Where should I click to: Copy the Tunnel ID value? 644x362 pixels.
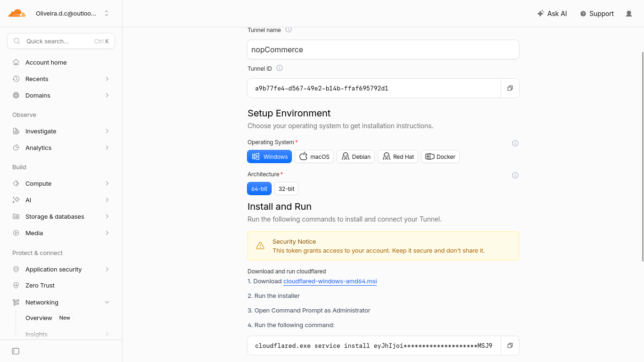tap(510, 88)
